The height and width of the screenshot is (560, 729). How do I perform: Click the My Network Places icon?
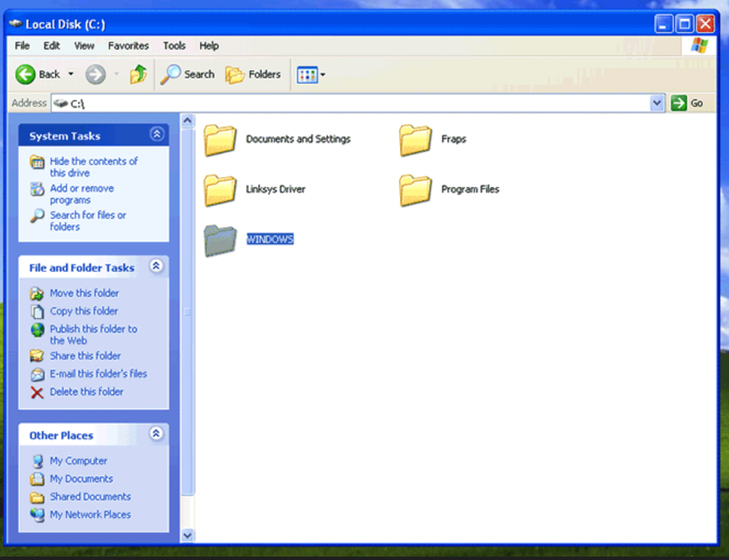(x=37, y=515)
